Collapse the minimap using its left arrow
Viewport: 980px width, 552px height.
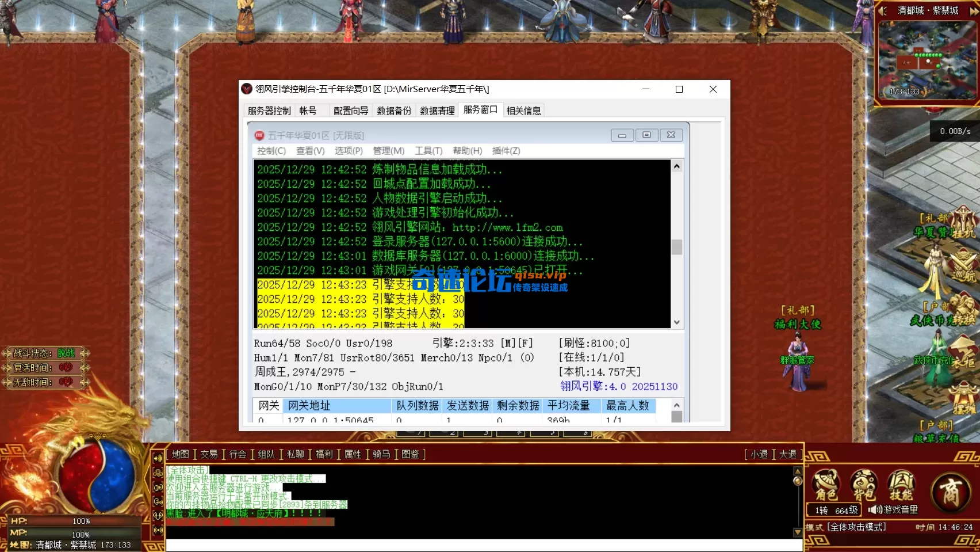click(x=882, y=10)
